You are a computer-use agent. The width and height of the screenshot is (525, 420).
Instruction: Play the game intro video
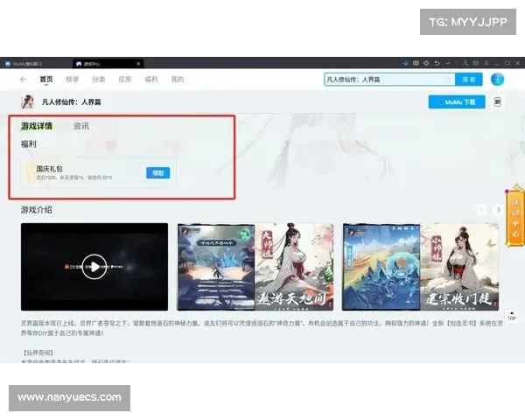94,267
